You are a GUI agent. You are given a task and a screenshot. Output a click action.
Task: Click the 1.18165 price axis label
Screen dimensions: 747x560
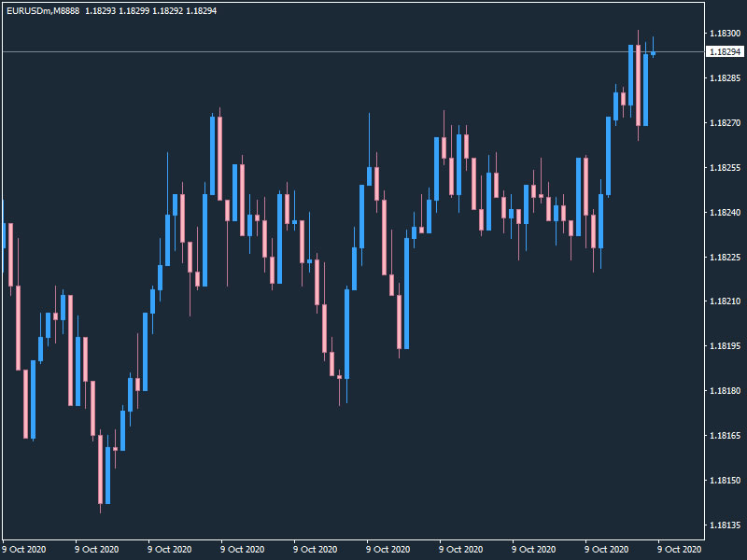pyautogui.click(x=725, y=436)
